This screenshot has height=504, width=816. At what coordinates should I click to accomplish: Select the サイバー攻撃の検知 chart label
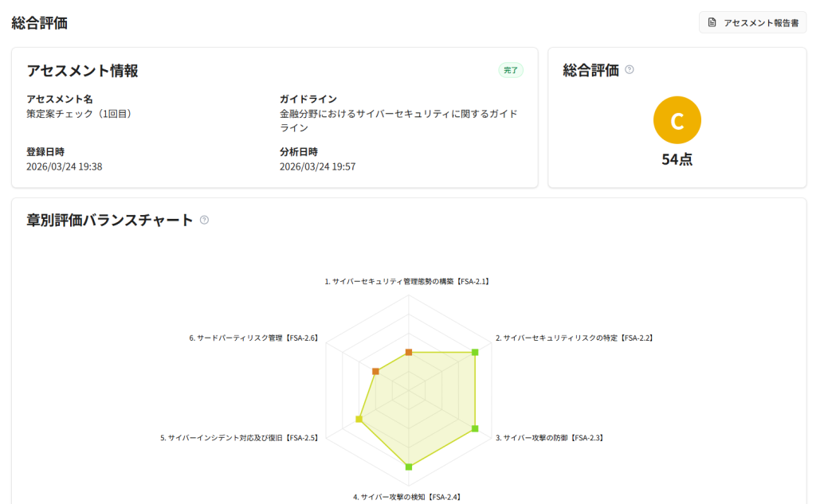[407, 497]
